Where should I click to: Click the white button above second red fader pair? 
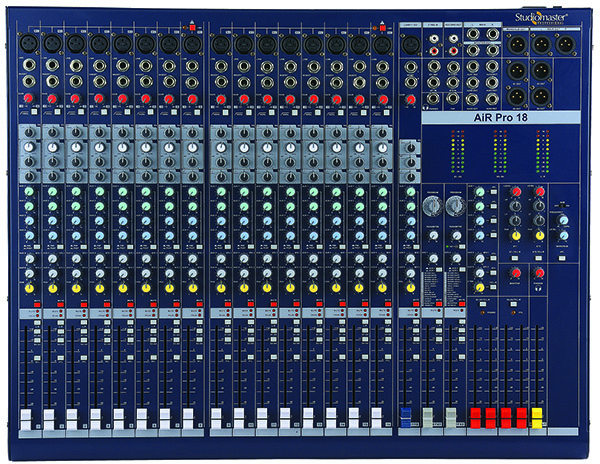pos(514,304)
